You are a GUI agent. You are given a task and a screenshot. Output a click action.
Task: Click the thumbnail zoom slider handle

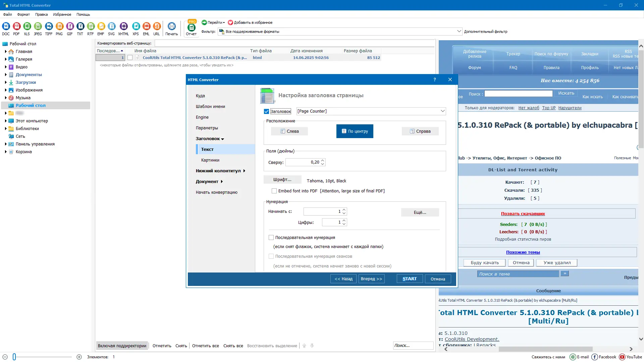click(x=14, y=357)
